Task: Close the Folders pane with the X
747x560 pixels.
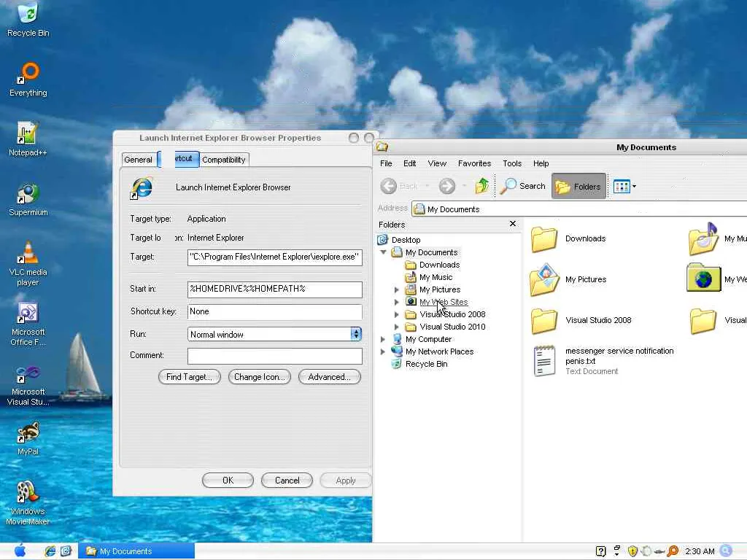Action: [513, 223]
